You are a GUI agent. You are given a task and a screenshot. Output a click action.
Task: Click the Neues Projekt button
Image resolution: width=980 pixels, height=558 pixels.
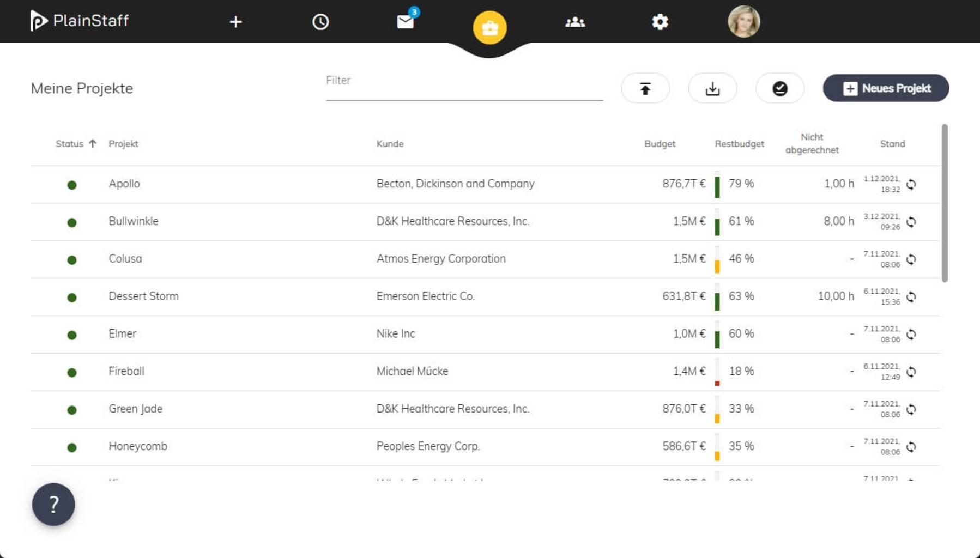coord(886,88)
